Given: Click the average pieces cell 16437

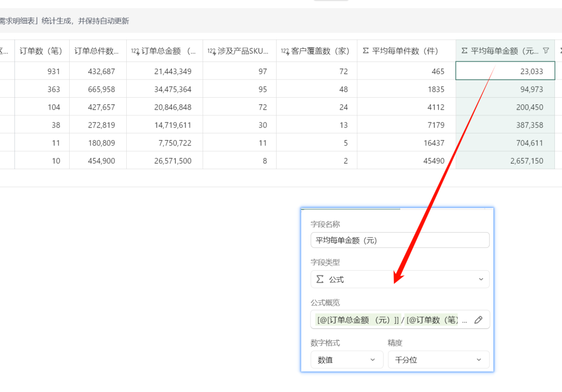Looking at the screenshot, I should coord(407,143).
